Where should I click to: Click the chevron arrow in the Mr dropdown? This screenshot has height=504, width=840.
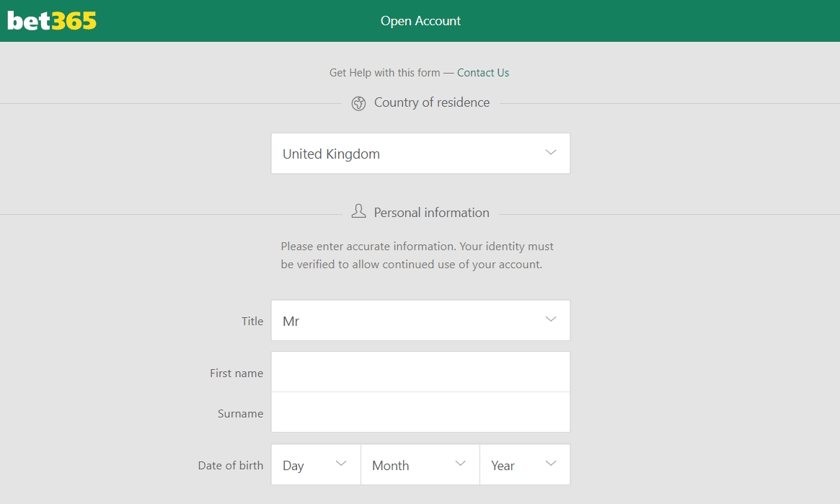(551, 320)
